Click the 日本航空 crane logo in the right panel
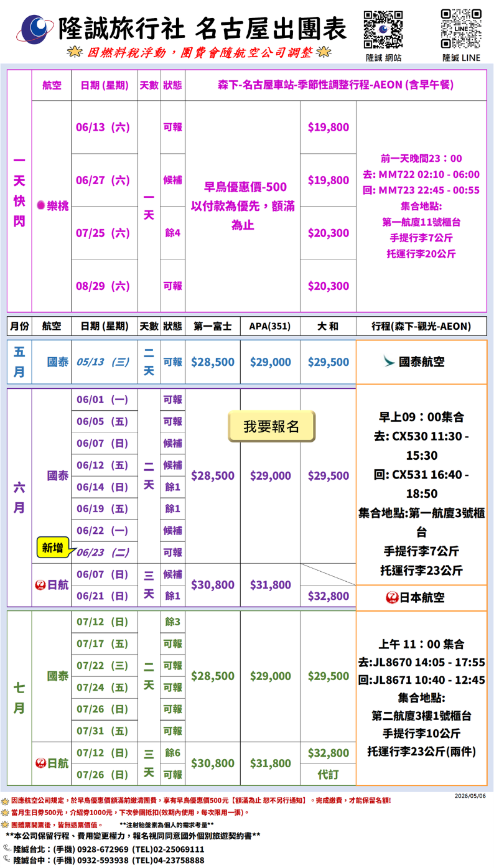494x868 pixels. (392, 597)
